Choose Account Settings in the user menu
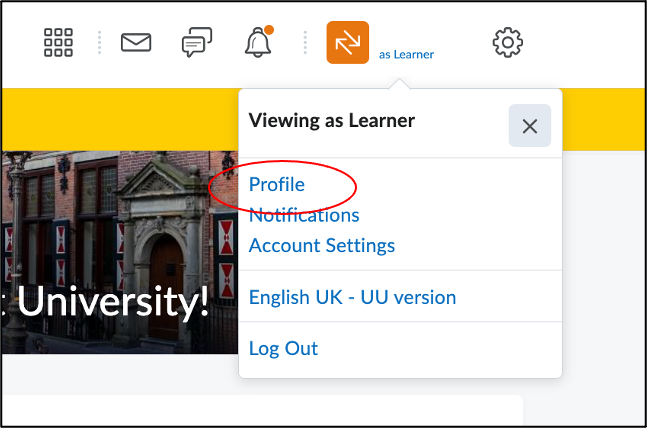 pyautogui.click(x=322, y=245)
